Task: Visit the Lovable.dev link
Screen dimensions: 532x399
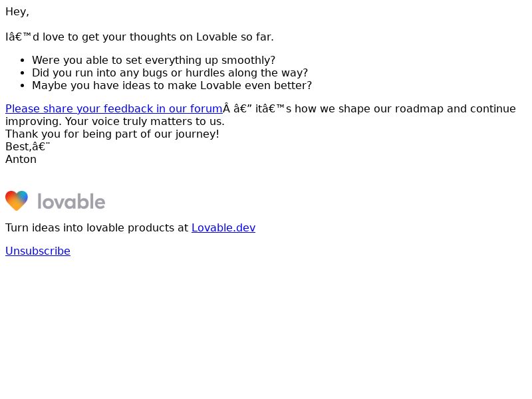Action: click(x=223, y=227)
